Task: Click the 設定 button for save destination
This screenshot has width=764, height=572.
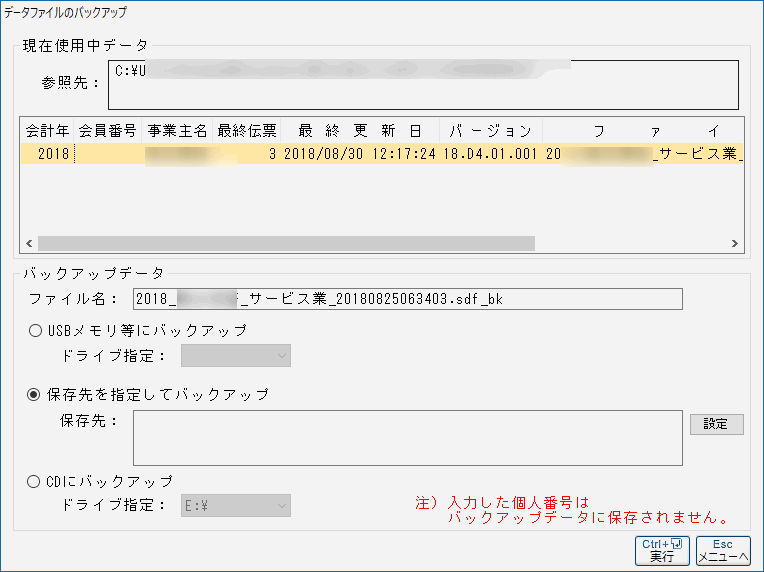Action: point(716,424)
